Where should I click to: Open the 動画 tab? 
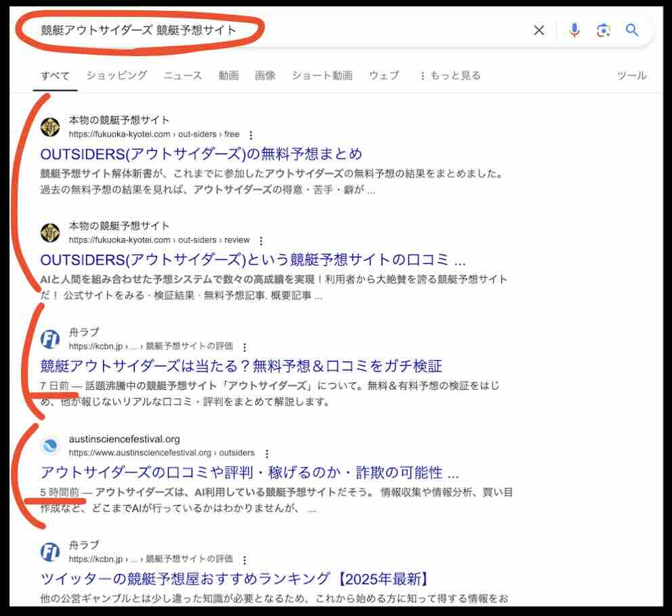(228, 75)
